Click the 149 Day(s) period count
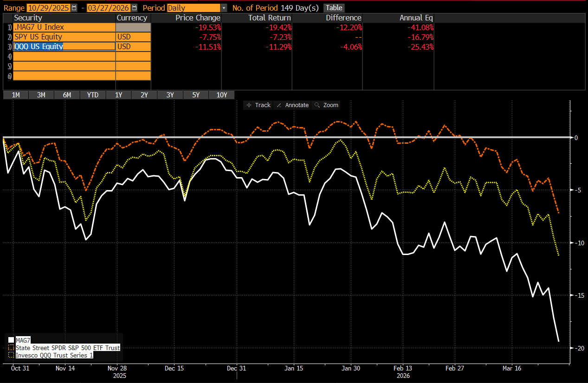Viewport: 588px width, 383px height. point(300,8)
